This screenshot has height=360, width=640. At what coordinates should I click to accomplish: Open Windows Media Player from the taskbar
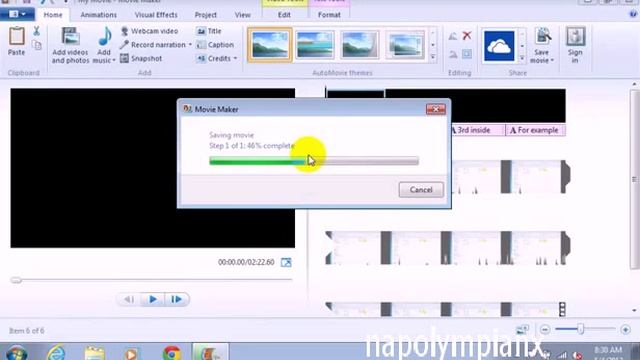pos(131,353)
